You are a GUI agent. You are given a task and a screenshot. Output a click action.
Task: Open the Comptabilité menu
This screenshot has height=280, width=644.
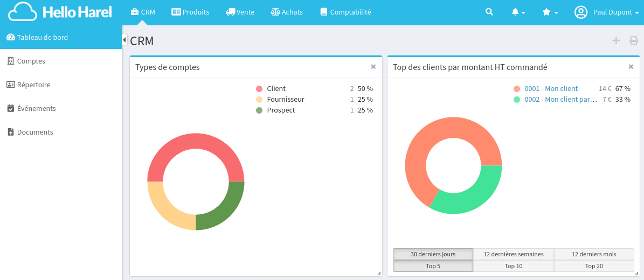(x=345, y=12)
